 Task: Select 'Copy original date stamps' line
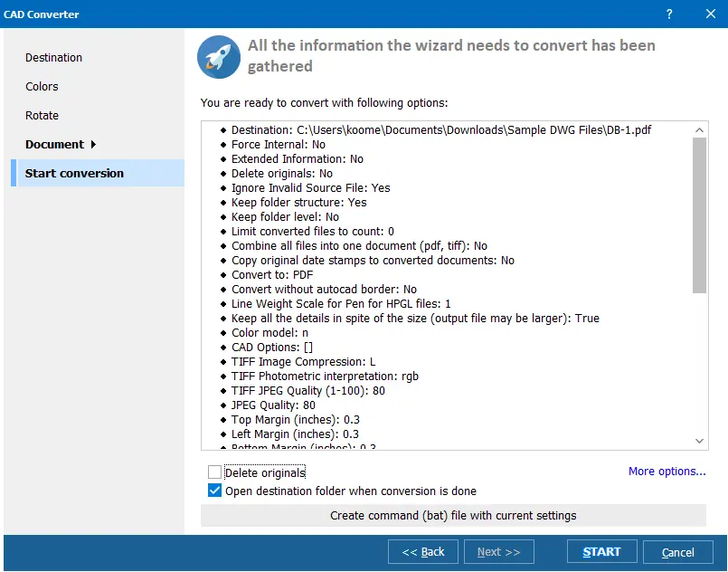pyautogui.click(x=373, y=261)
